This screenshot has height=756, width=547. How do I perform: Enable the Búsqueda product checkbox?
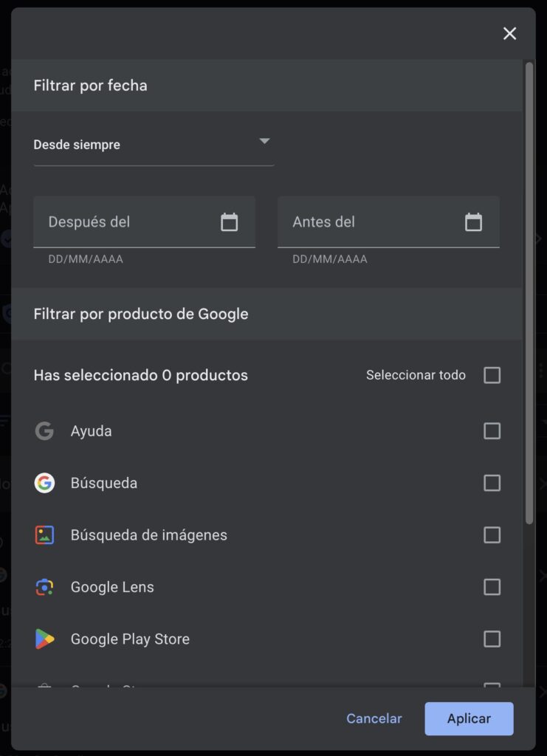(x=492, y=483)
